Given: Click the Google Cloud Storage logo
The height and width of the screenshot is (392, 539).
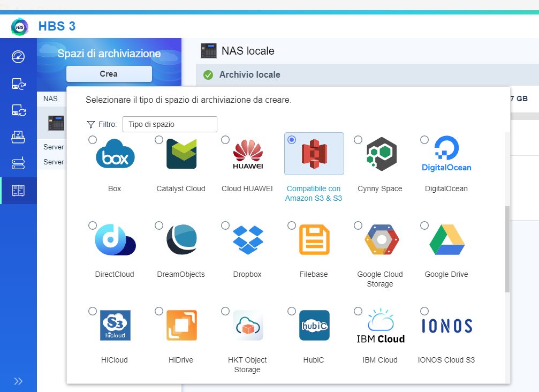Looking at the screenshot, I should pos(382,239).
